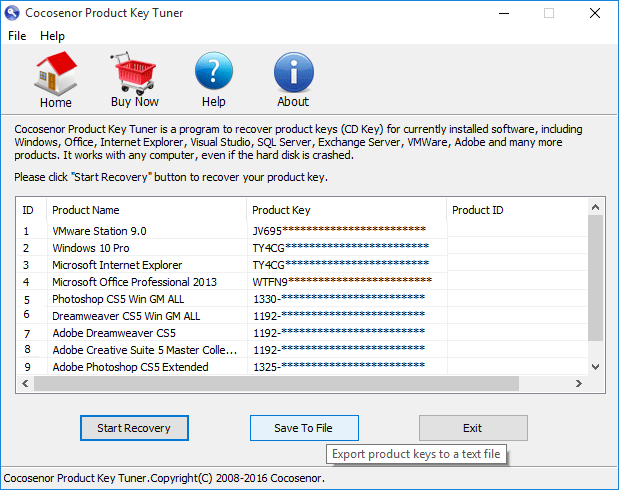Click the horizontal scrollbar thumb
Viewport: 619px width, 490px height.
point(276,383)
